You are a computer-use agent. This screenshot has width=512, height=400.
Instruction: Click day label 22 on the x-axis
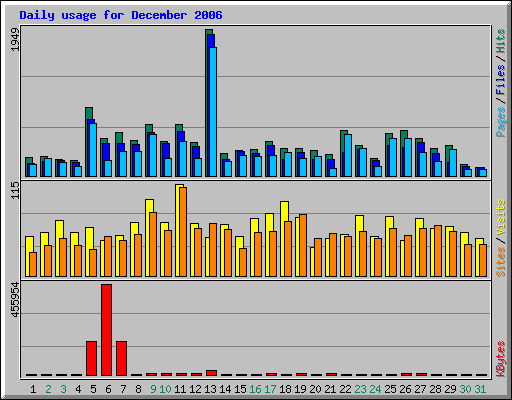[345, 389]
